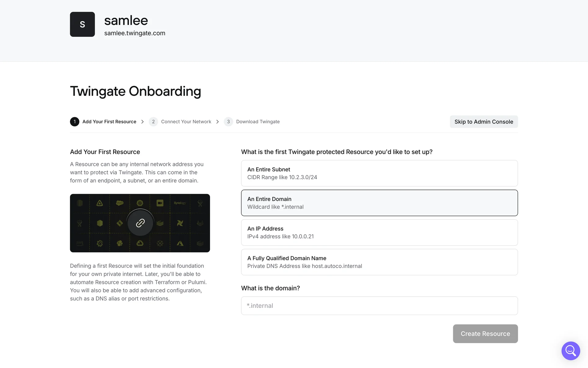
Task: Click chevron after Connect Your Network
Action: pyautogui.click(x=217, y=122)
